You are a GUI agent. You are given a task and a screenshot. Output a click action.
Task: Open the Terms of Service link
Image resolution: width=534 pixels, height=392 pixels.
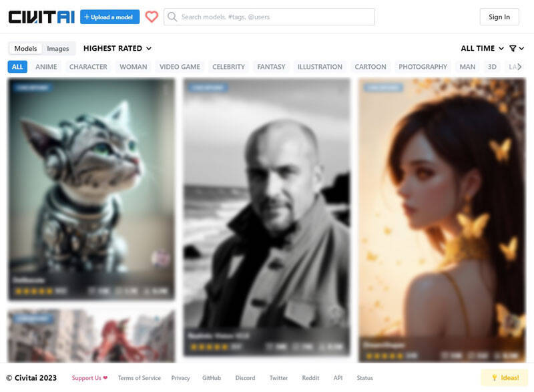click(x=140, y=378)
